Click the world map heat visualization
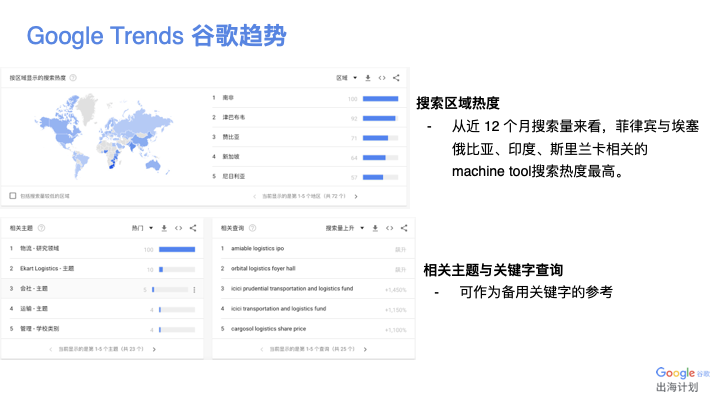Viewport: 720px width, 405px height. (105, 137)
